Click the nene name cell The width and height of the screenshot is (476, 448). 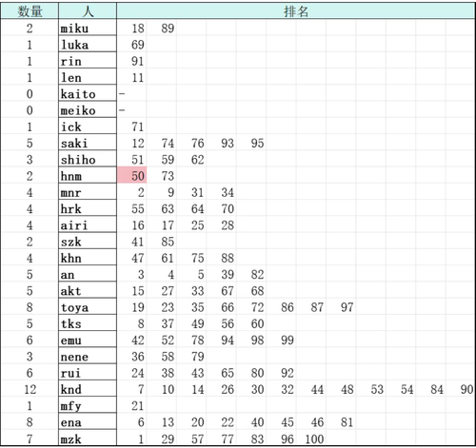tap(88, 357)
